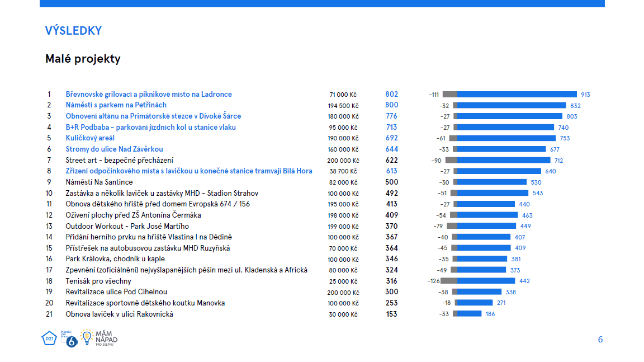The image size is (644, 362).
Task: Click the 'Malé projekty' subtitle
Action: tap(83, 59)
